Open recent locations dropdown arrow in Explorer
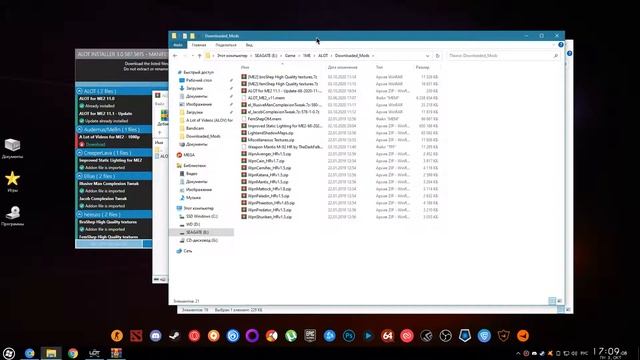Viewport: 640px width, 360px height. (192, 56)
